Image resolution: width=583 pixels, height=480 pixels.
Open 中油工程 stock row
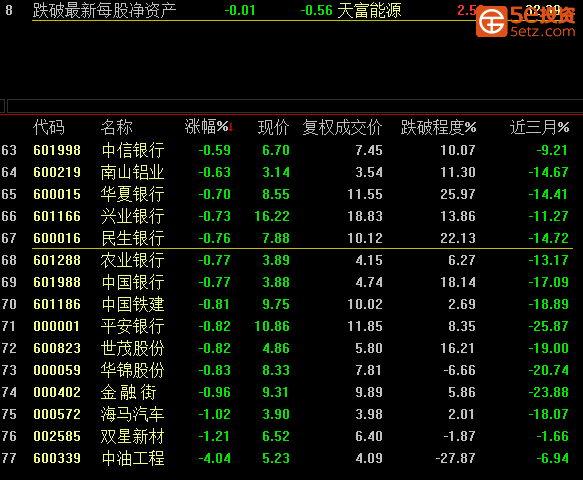point(292,458)
